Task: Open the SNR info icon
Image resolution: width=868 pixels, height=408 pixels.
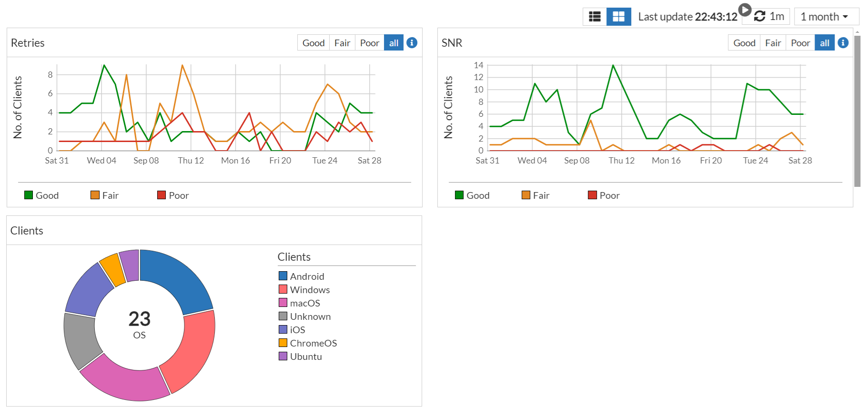Action: click(x=843, y=43)
